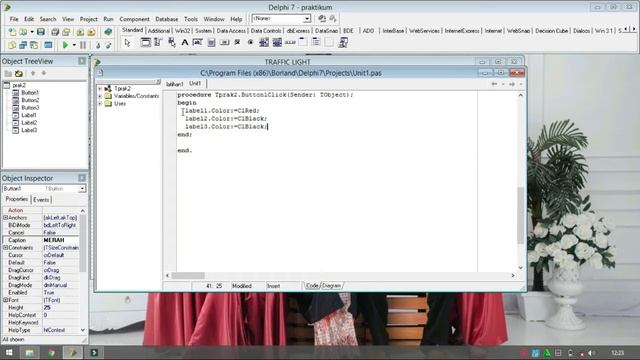Screen dimensions: 640x360
Task: Select the ListBox component icon
Action: (x=264, y=42)
